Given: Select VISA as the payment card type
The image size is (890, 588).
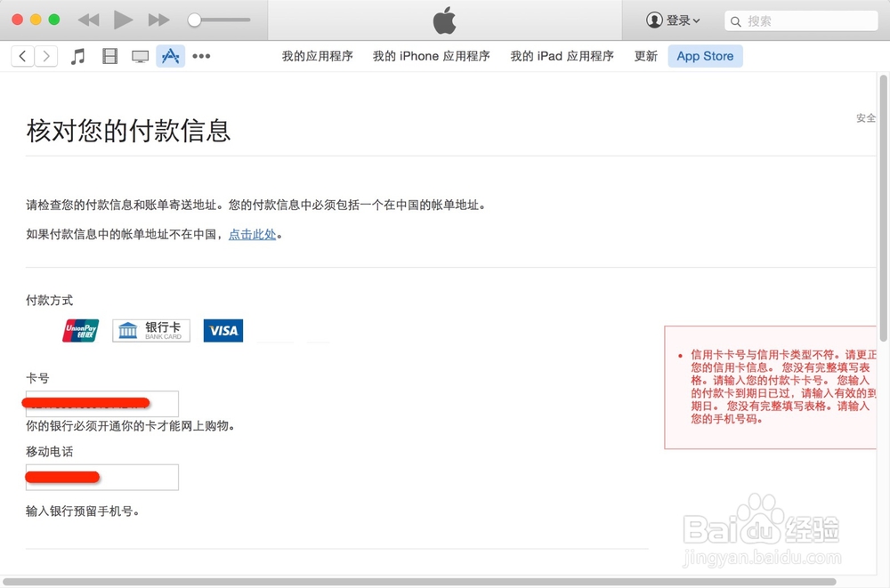Looking at the screenshot, I should [222, 330].
